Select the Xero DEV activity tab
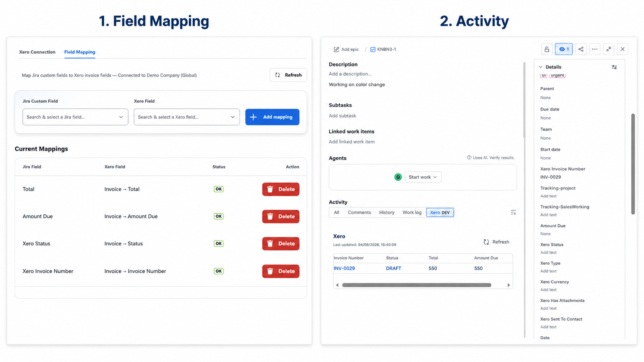Viewport: 644px width, 362px height. click(x=440, y=212)
